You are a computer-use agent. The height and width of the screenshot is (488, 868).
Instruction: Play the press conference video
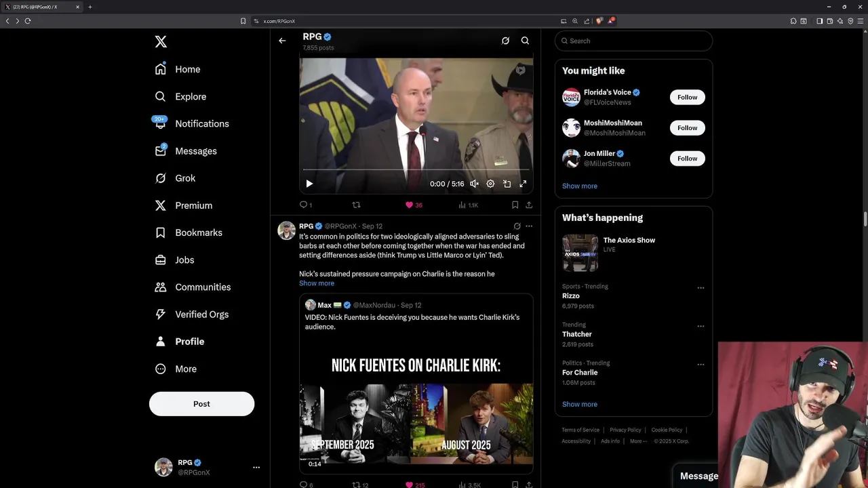(x=309, y=184)
